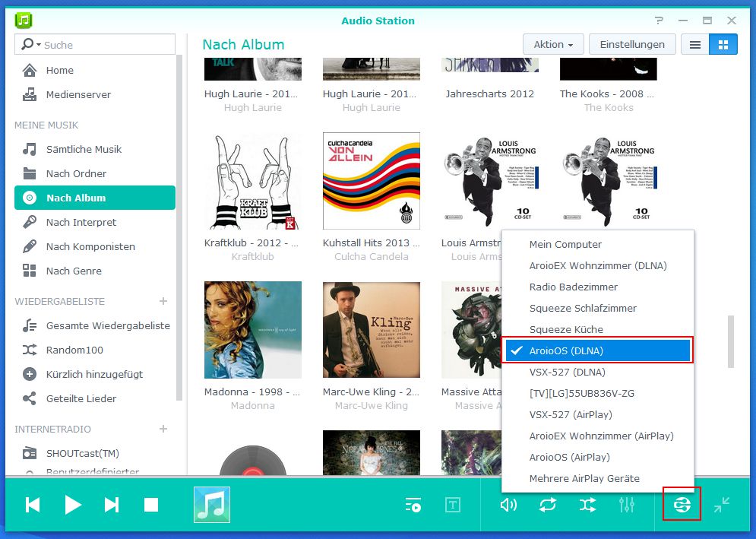Skip to the next track
Screen dimensions: 756x539
pyautogui.click(x=112, y=506)
